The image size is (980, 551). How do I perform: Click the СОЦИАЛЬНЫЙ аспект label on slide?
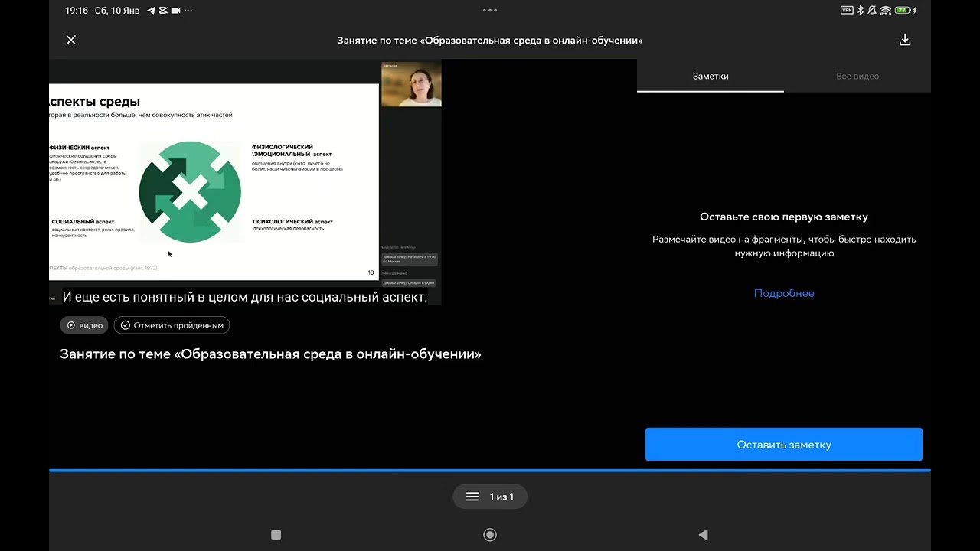83,222
